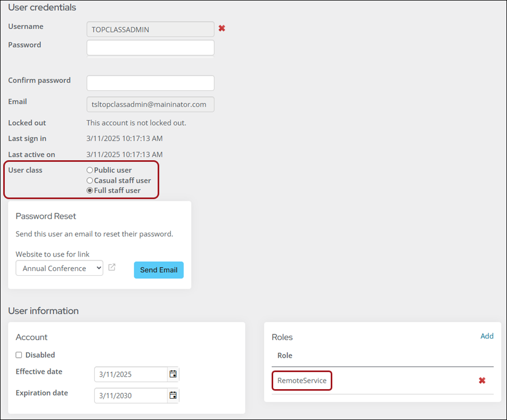The height and width of the screenshot is (420, 507).
Task: Click the Email address field
Action: [x=150, y=104]
